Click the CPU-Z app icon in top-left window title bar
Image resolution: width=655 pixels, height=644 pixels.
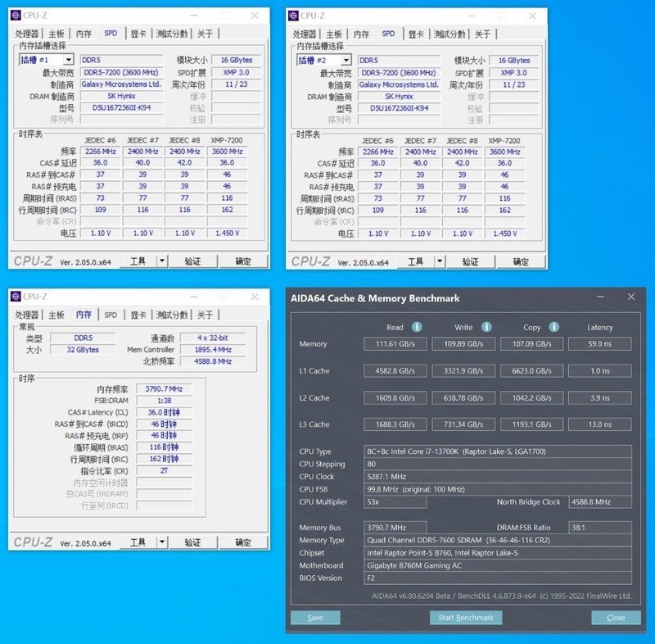[x=16, y=15]
